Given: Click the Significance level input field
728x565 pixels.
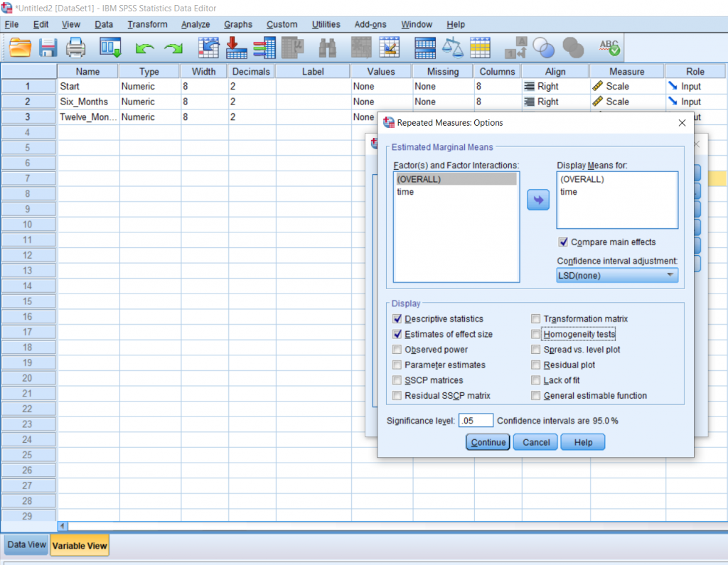Looking at the screenshot, I should [475, 420].
